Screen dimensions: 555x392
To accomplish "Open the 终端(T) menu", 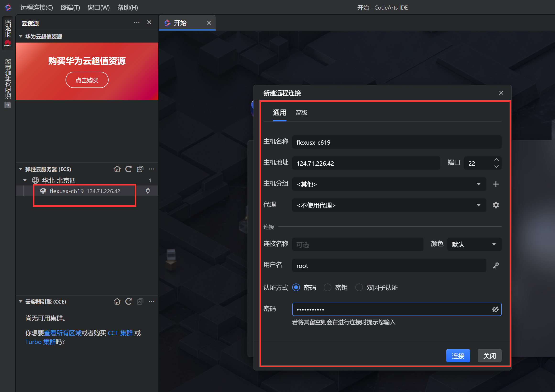I will click(x=70, y=7).
